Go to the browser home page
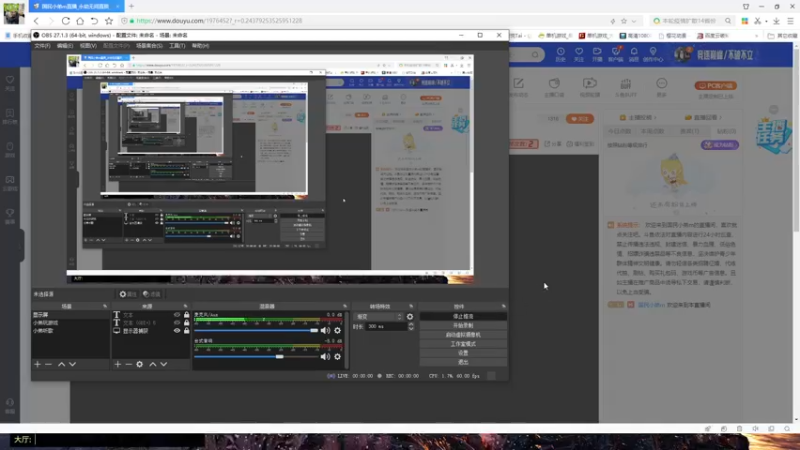 [80, 21]
